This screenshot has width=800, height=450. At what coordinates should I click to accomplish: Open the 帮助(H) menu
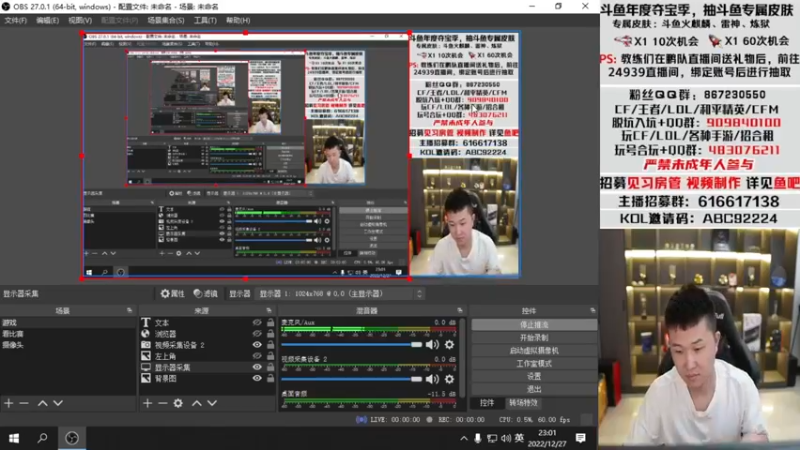coord(238,20)
